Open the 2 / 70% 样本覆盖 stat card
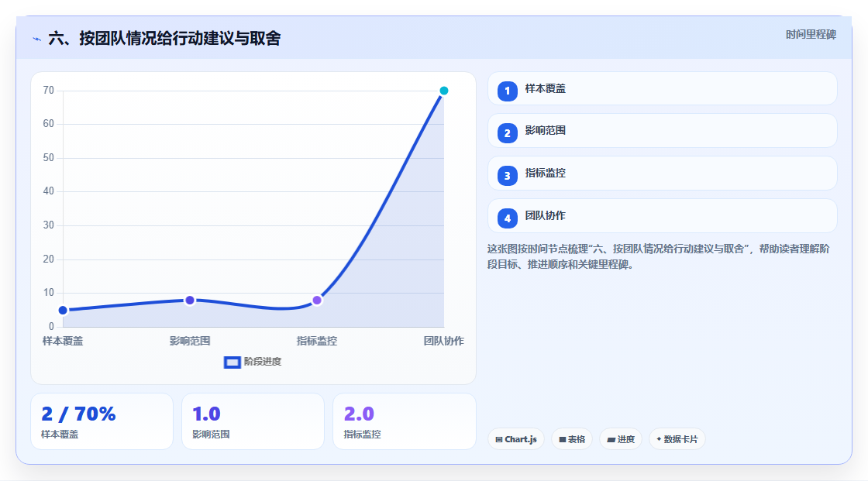 tap(102, 421)
